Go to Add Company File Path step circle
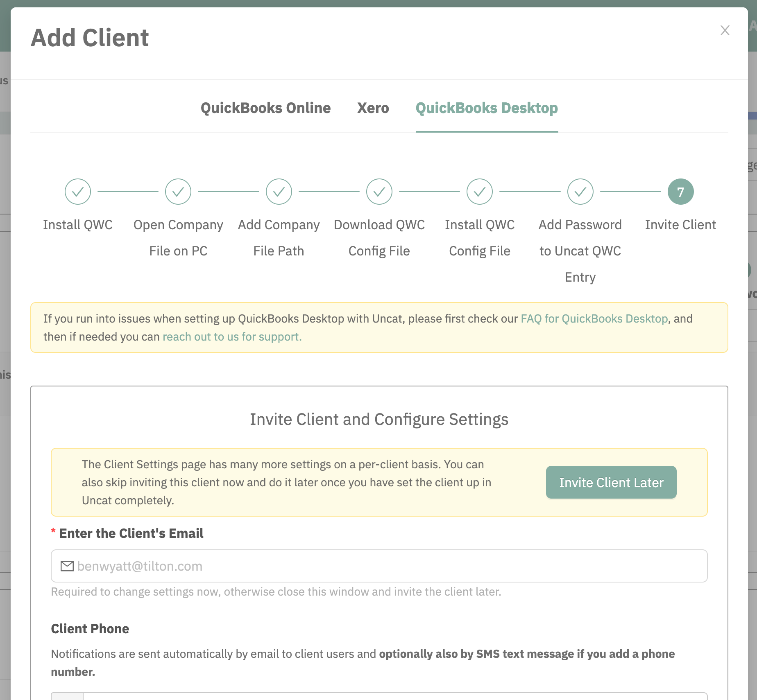Viewport: 757px width, 700px height. point(279,192)
